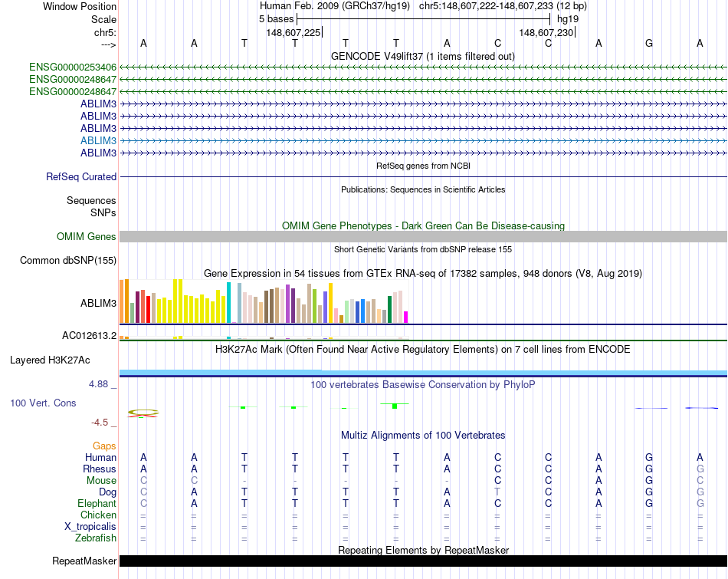Click the magenta bar in GTEx expression chart
Screen dimensions: 728x579
[406, 317]
